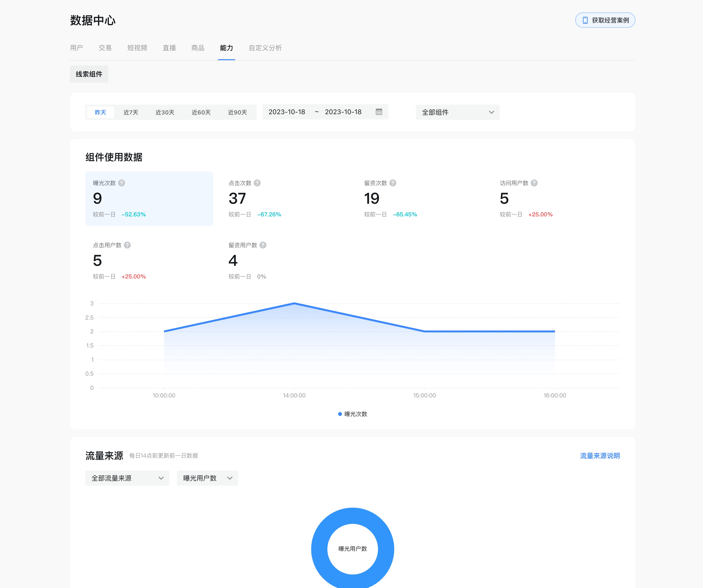
Task: Open the 流量来源说明 link
Action: 600,456
